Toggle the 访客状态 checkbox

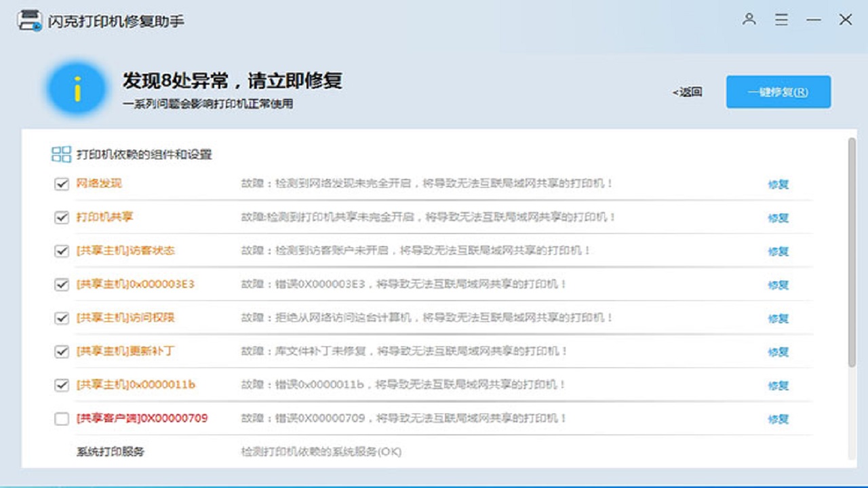[x=62, y=251]
